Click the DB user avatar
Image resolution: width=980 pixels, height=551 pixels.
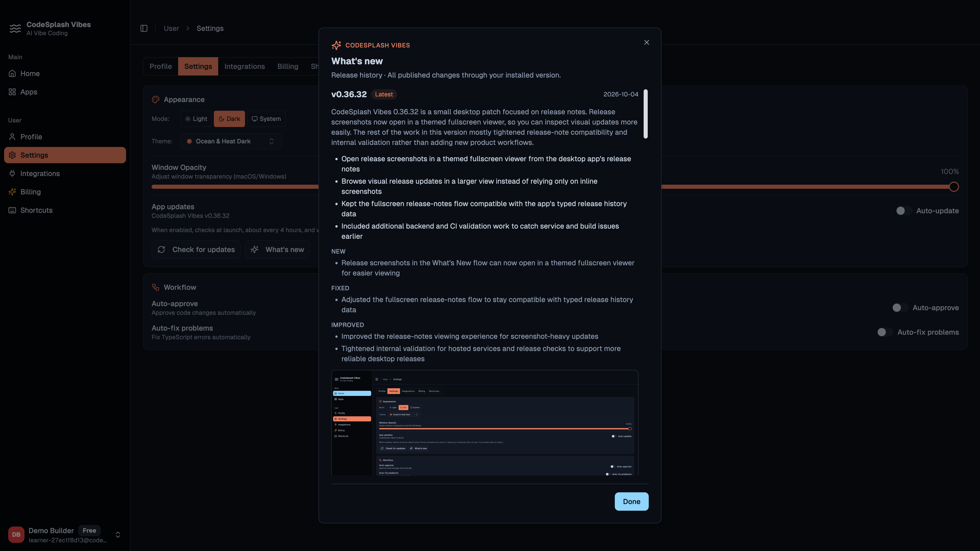16,535
